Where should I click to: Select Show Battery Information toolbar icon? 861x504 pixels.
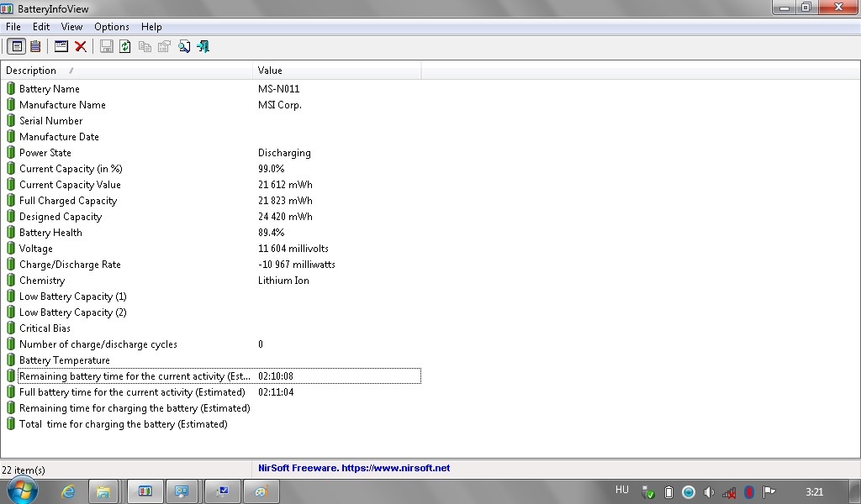17,46
